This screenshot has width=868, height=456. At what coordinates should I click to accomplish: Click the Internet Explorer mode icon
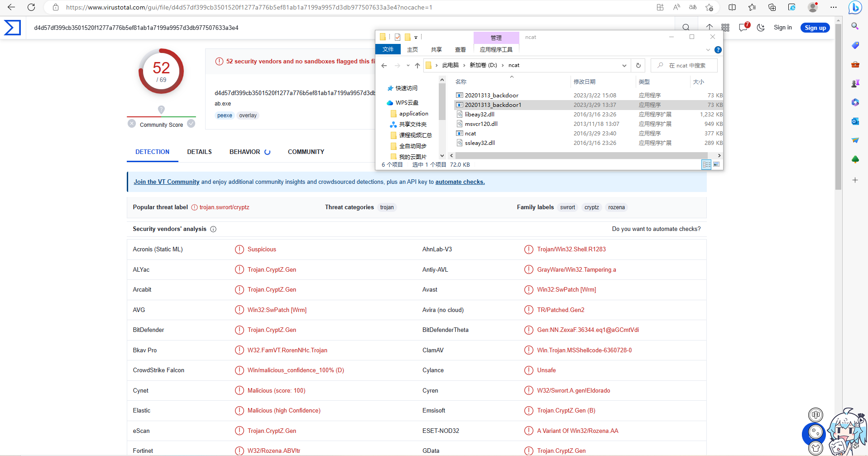point(792,7)
